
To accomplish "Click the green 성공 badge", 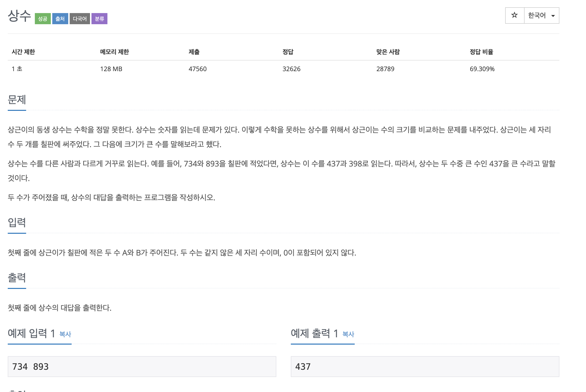I will point(43,19).
